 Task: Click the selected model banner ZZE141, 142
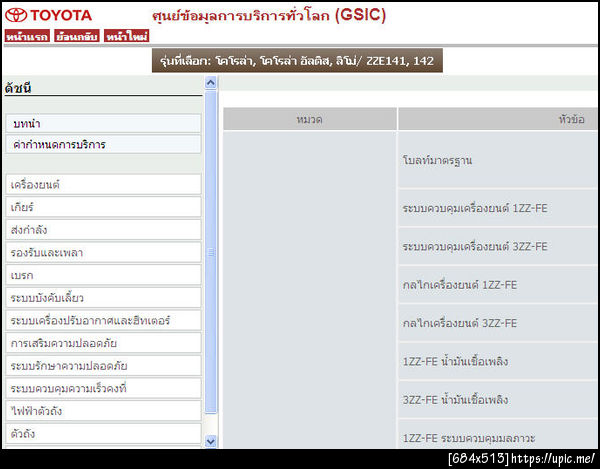click(x=297, y=60)
